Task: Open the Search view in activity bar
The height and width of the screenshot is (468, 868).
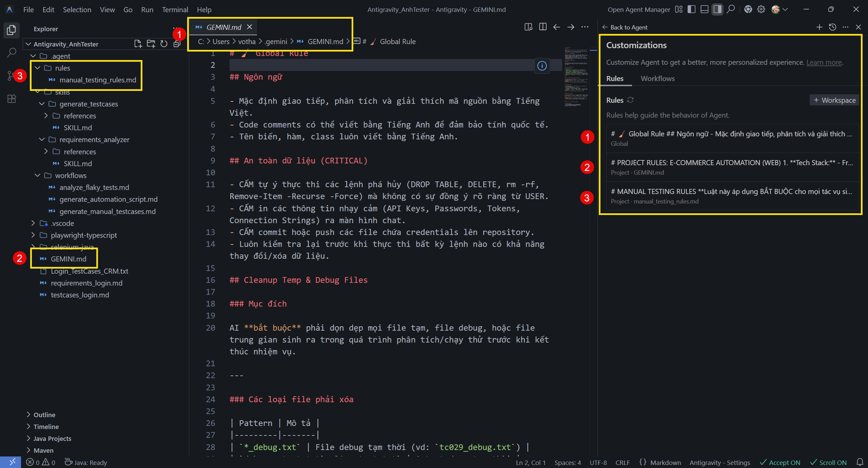Action: 12,53
